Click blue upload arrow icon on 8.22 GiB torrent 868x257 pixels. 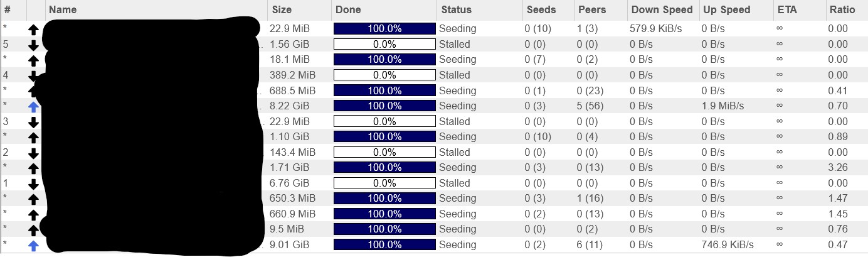(34, 107)
